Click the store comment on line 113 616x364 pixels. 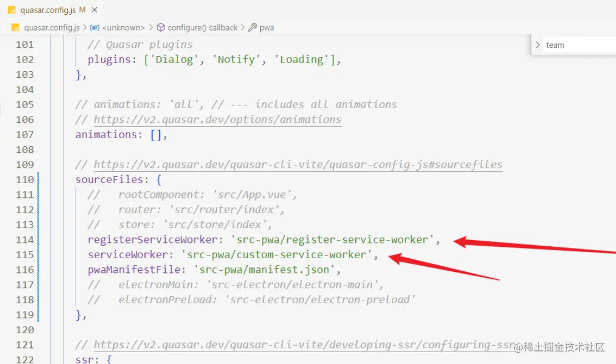tap(179, 225)
